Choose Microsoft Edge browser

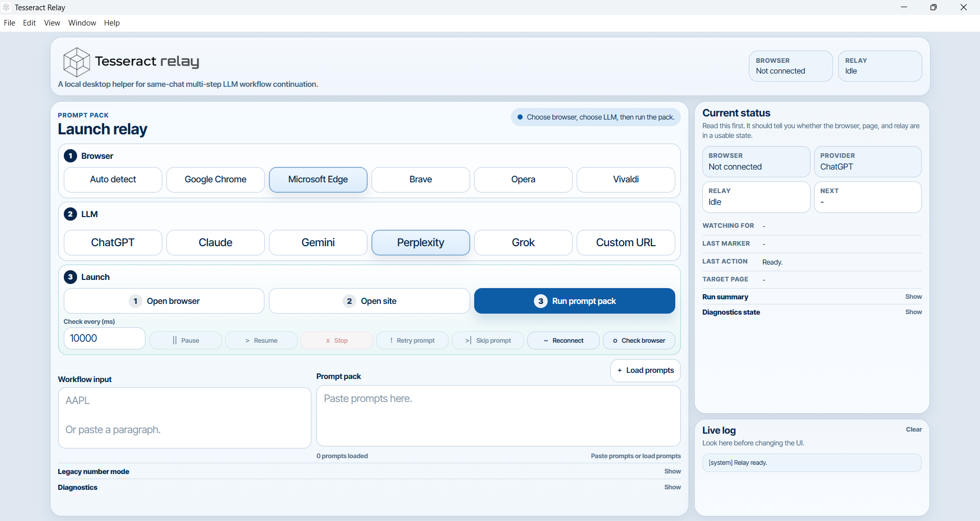[x=318, y=180]
